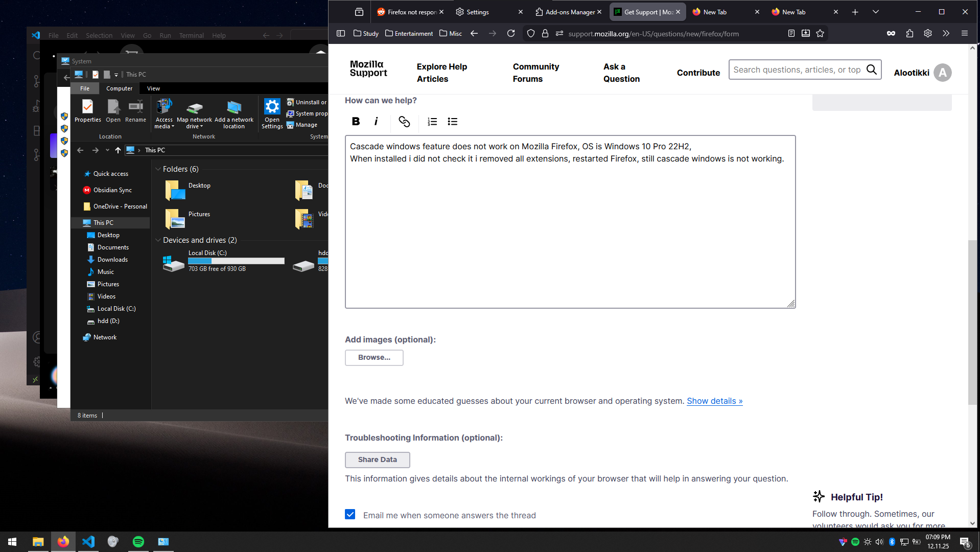Uncheck Email me when someone answers
This screenshot has height=552, width=980.
pos(350,514)
